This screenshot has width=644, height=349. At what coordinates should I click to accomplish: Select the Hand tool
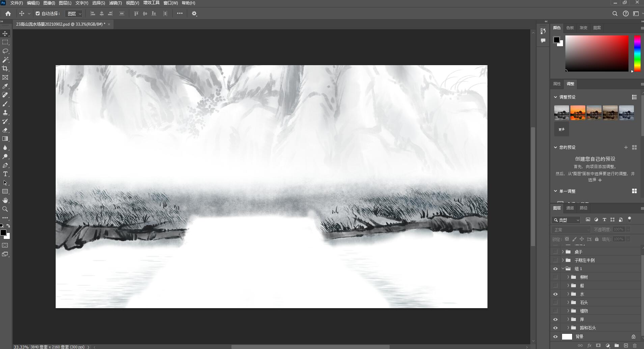pos(5,200)
